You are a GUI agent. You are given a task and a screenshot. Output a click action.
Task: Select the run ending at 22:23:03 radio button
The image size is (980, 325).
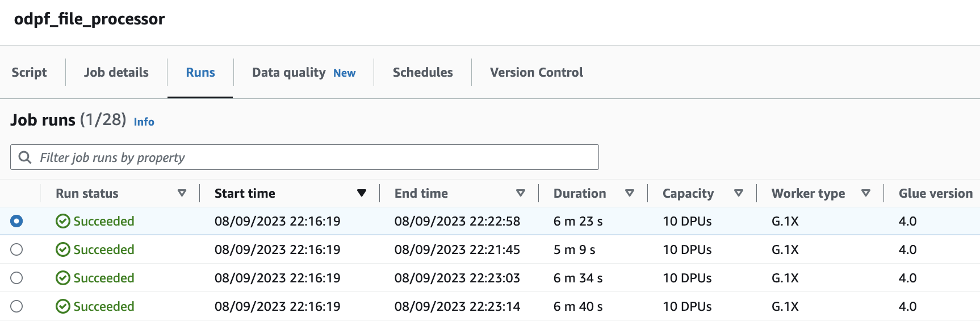[x=16, y=278]
